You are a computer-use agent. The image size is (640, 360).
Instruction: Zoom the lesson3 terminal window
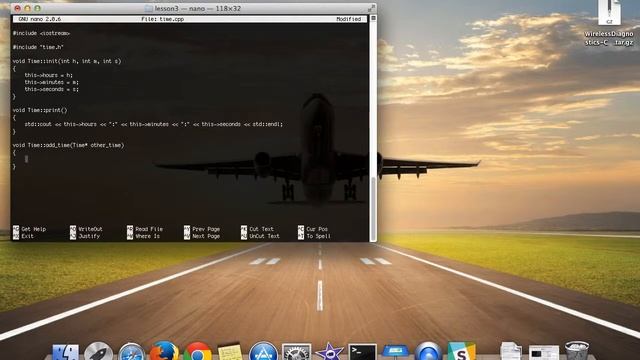click(x=38, y=8)
